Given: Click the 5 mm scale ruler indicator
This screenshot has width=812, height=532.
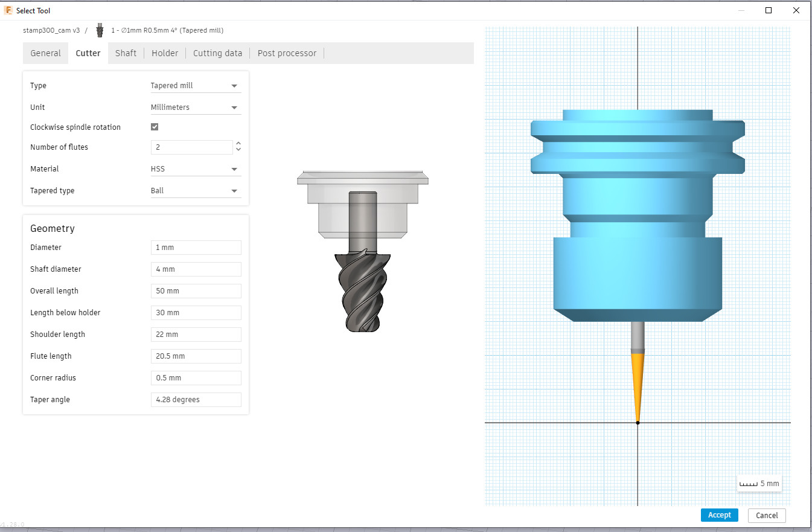Looking at the screenshot, I should 759,484.
